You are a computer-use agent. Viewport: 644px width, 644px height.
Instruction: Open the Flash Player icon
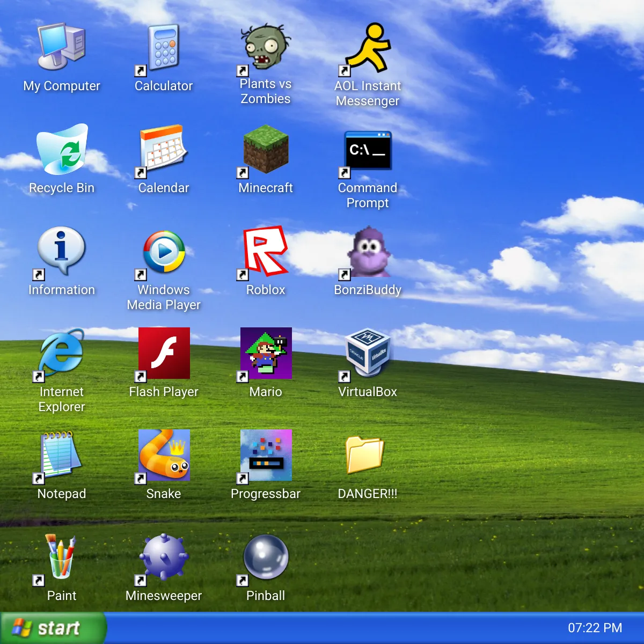point(164,353)
